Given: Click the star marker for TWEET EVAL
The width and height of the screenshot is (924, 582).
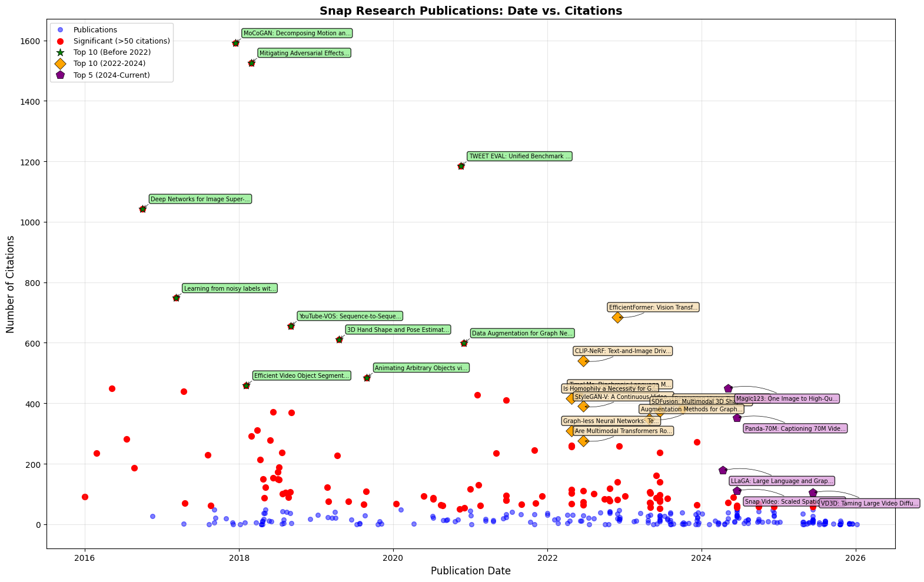Looking at the screenshot, I should (x=461, y=166).
